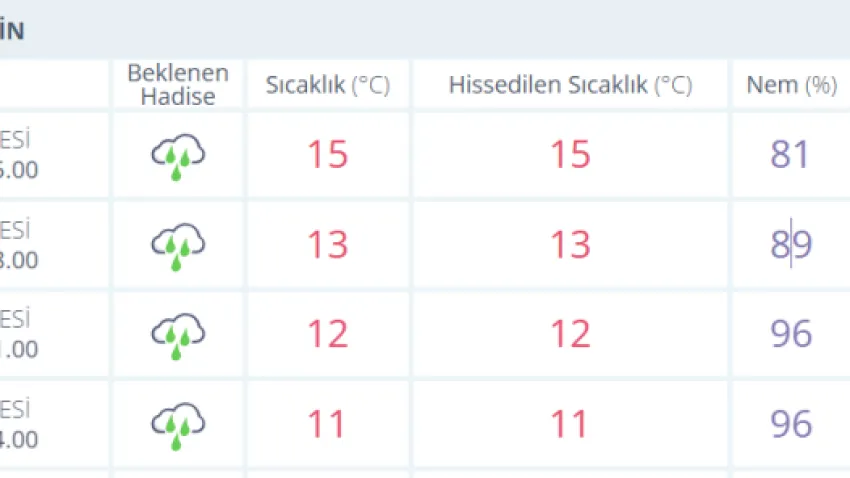
Task: Click the Beklenen Hadise column header
Action: point(178,85)
